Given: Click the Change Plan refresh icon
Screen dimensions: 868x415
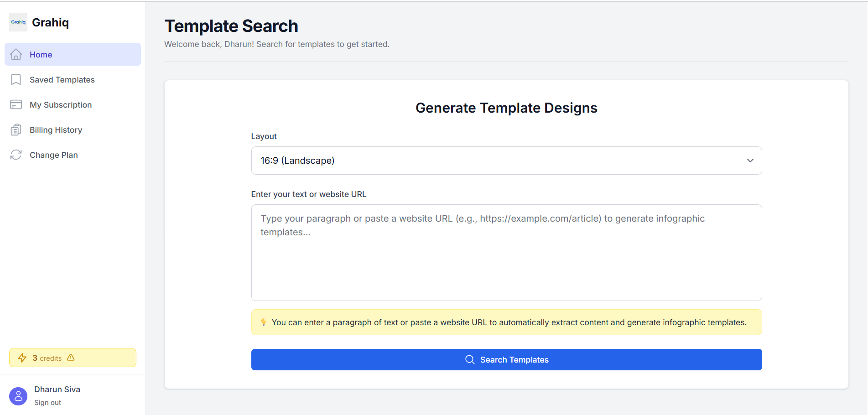Looking at the screenshot, I should point(16,155).
